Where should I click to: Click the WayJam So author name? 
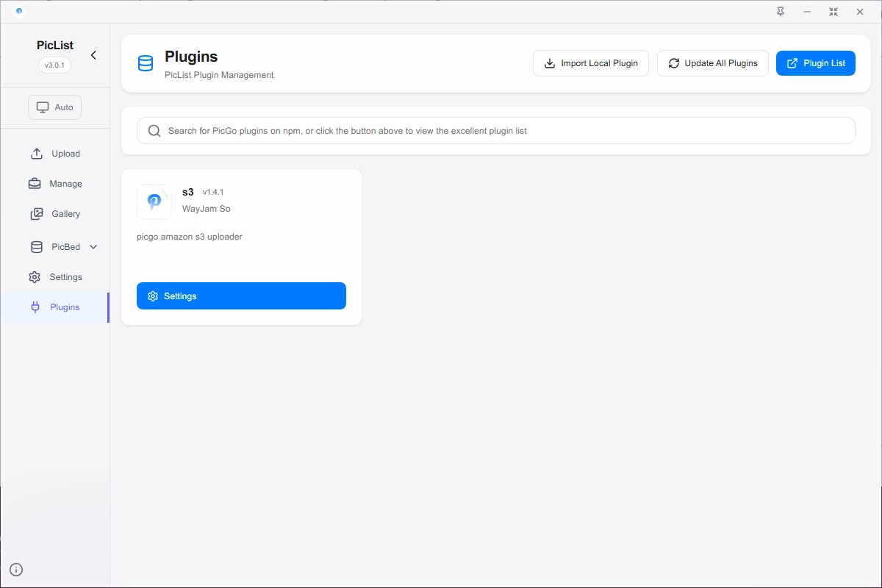tap(207, 209)
